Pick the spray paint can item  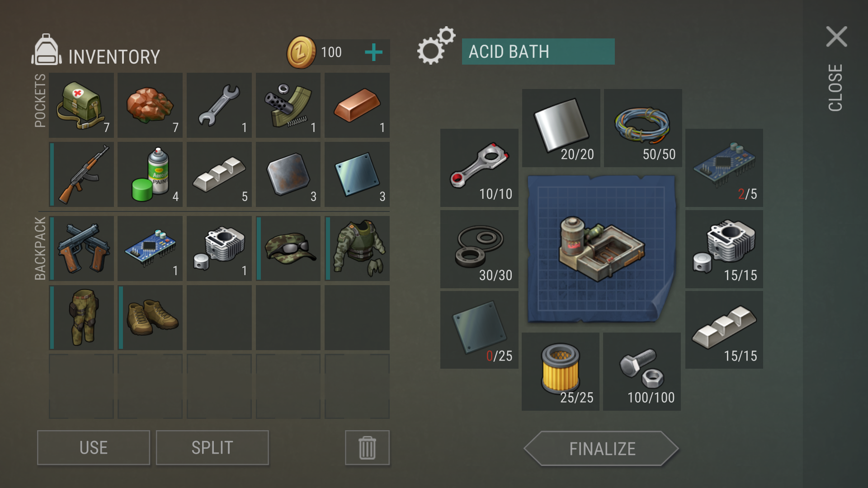pos(150,174)
